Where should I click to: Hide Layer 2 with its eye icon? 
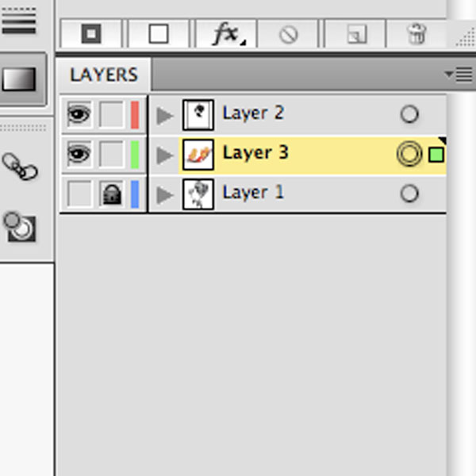click(x=79, y=114)
